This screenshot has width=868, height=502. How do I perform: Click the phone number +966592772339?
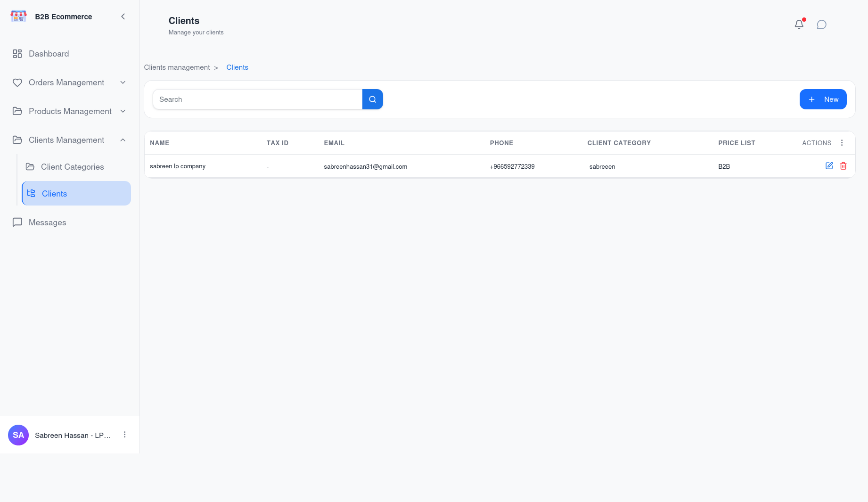pos(512,166)
